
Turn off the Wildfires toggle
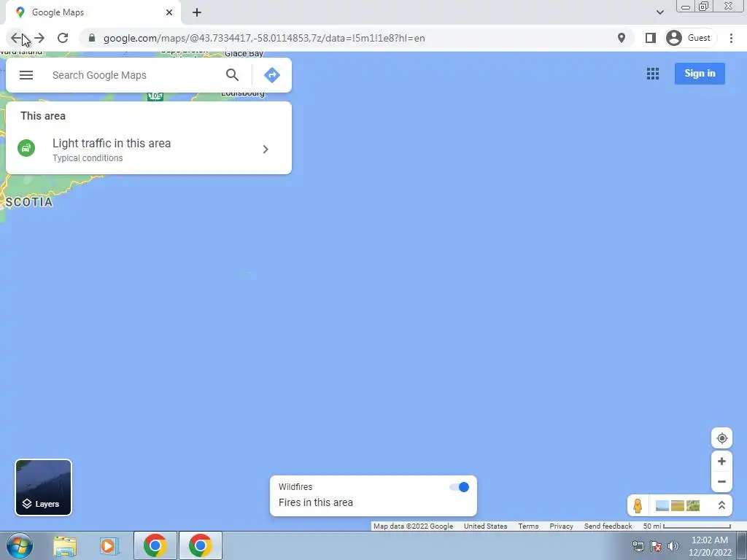tap(460, 486)
